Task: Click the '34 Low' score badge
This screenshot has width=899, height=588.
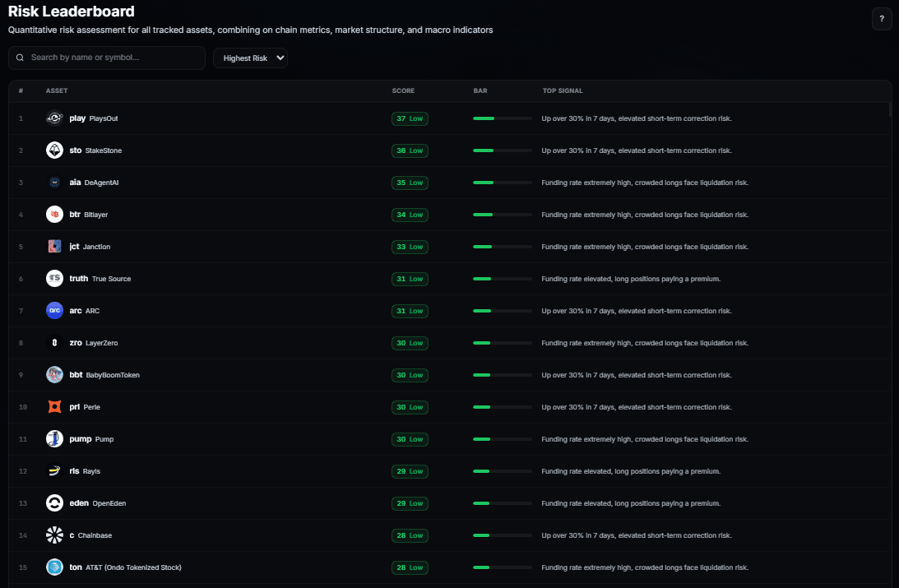Action: point(410,215)
